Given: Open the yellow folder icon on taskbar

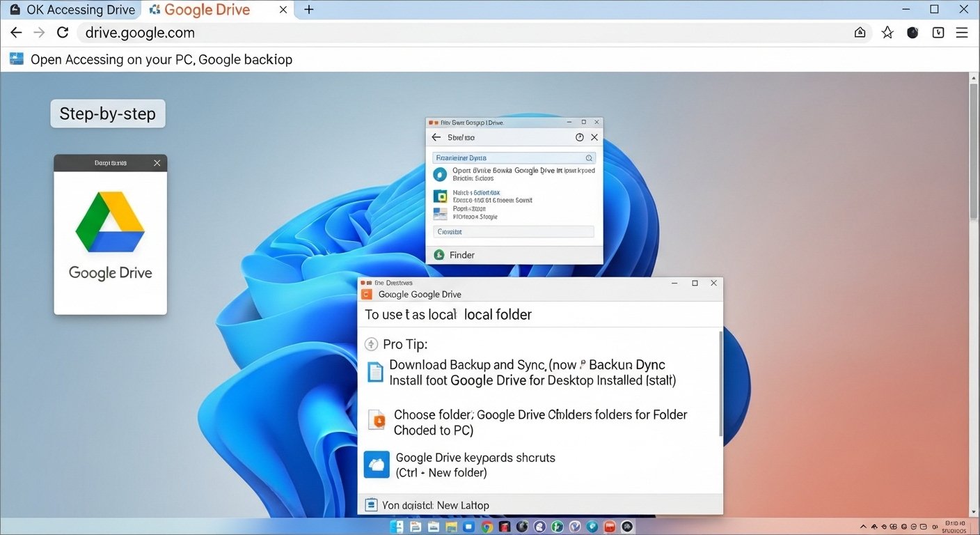Looking at the screenshot, I should tap(451, 527).
